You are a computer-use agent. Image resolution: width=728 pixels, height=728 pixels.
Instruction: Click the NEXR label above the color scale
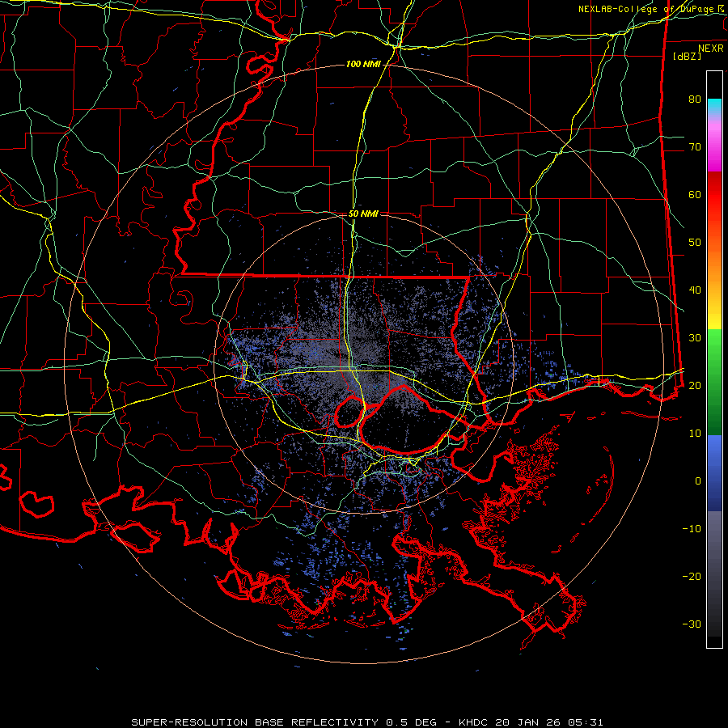(711, 49)
